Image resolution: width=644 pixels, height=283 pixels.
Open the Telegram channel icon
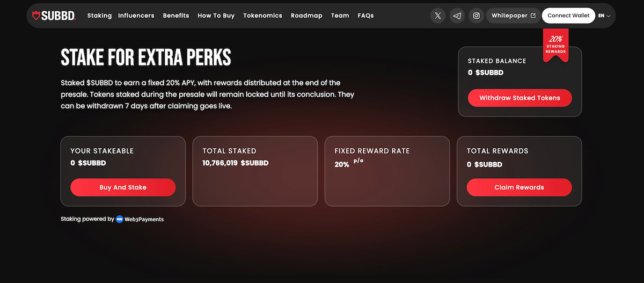click(x=457, y=16)
